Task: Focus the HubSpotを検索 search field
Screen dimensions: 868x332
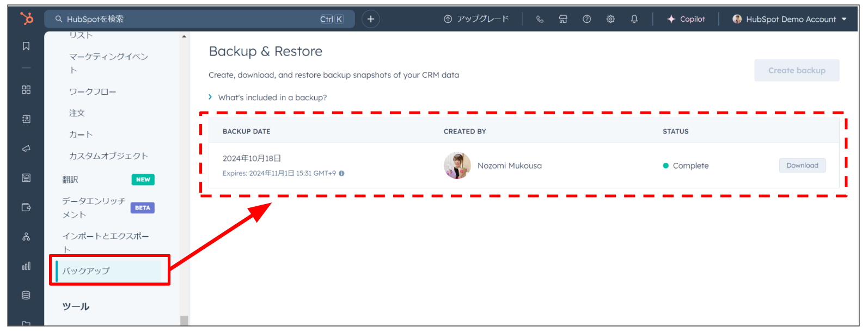Action: [x=199, y=19]
